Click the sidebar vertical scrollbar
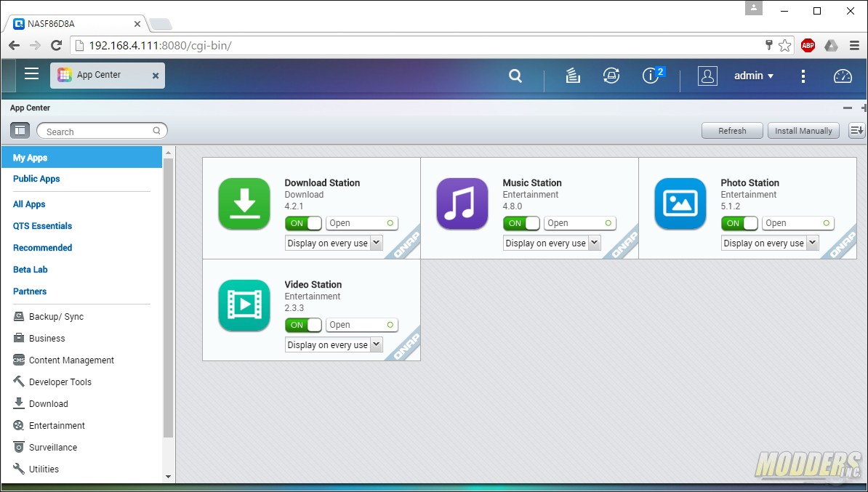 (x=168, y=298)
